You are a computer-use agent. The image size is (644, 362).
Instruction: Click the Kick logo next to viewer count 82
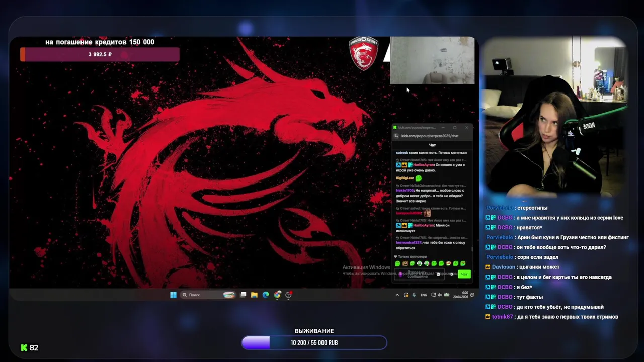[x=24, y=347]
